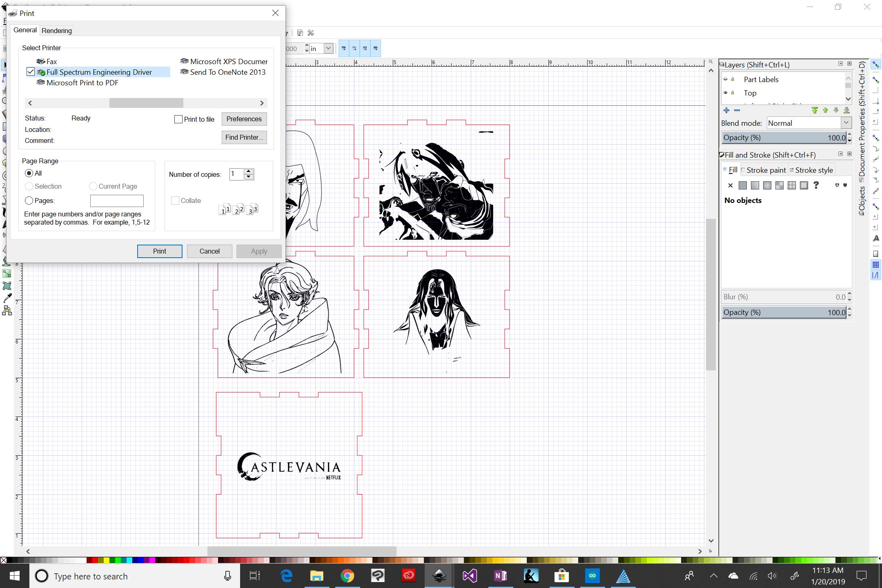Screen dimensions: 882x588
Task: Select the Connector diagram tool
Action: [7, 311]
